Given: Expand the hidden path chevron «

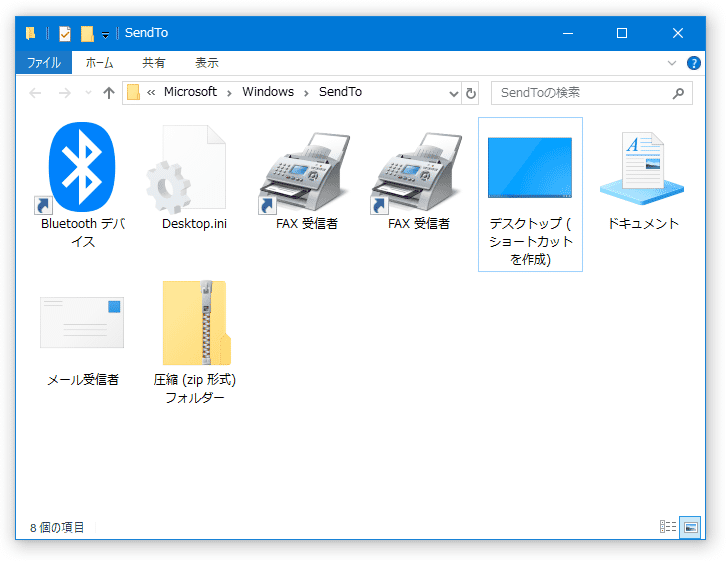Looking at the screenshot, I should [151, 93].
